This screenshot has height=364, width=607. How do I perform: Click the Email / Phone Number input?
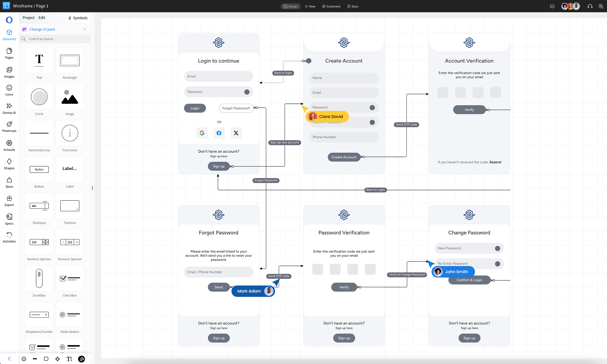[x=219, y=272]
